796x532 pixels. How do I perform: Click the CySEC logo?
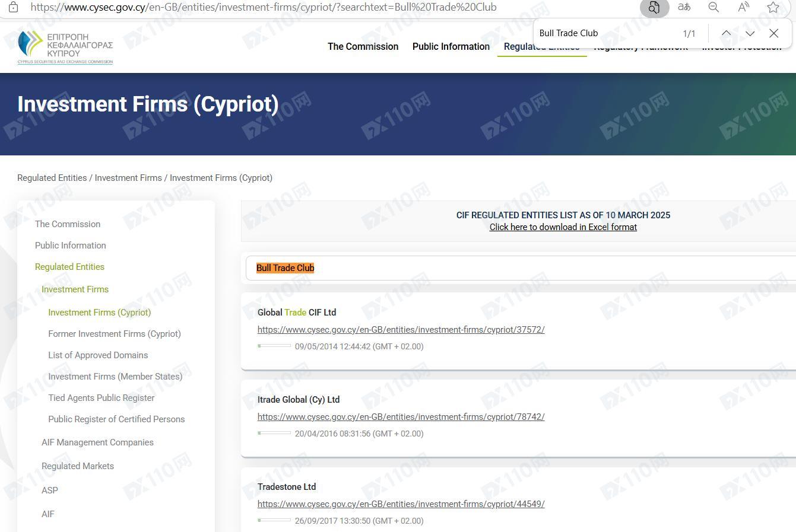coord(65,47)
